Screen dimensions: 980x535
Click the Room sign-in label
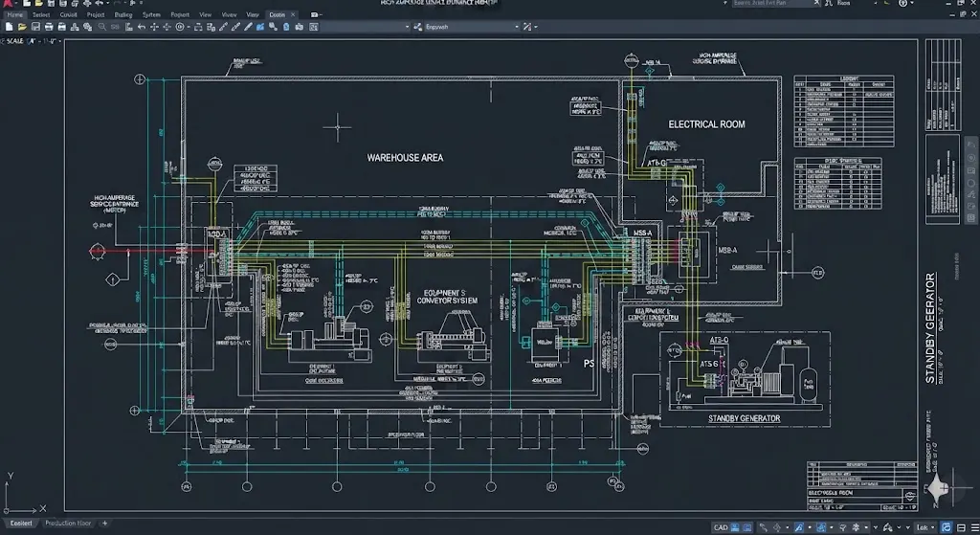(844, 3)
